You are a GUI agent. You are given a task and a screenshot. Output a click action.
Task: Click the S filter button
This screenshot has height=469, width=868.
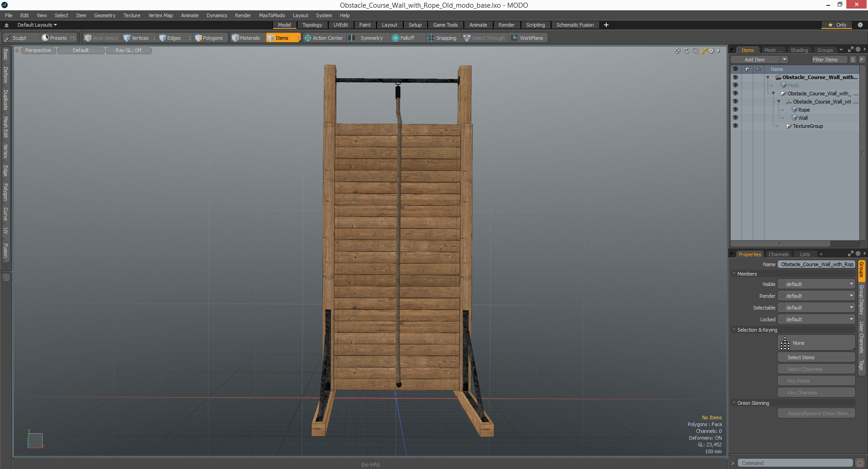pyautogui.click(x=853, y=60)
